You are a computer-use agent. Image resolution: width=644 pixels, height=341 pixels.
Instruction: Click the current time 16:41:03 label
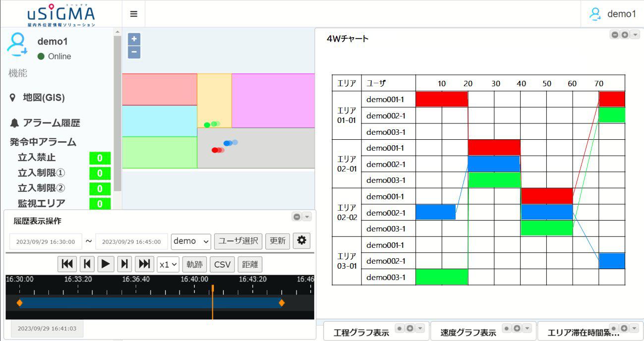pyautogui.click(x=47, y=329)
